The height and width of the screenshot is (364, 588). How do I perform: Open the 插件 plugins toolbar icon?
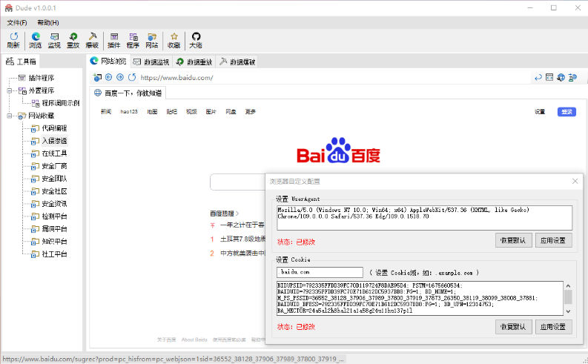114,40
